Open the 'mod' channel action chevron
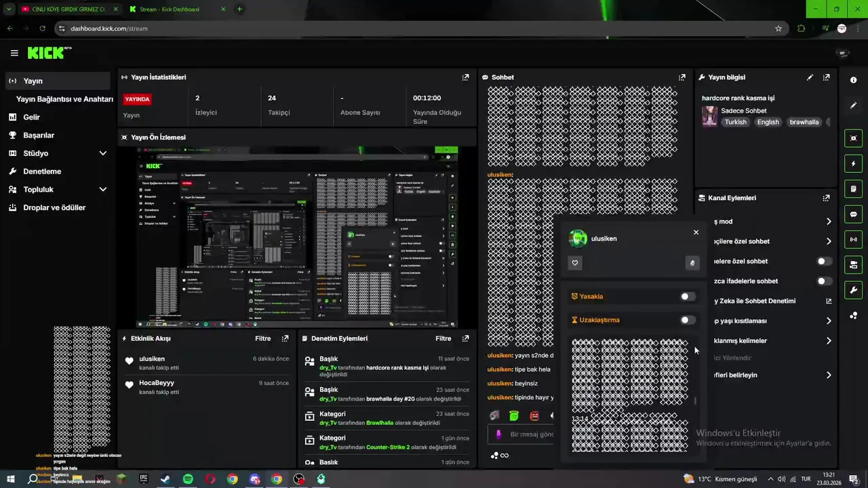The height and width of the screenshot is (488, 868). tap(829, 222)
